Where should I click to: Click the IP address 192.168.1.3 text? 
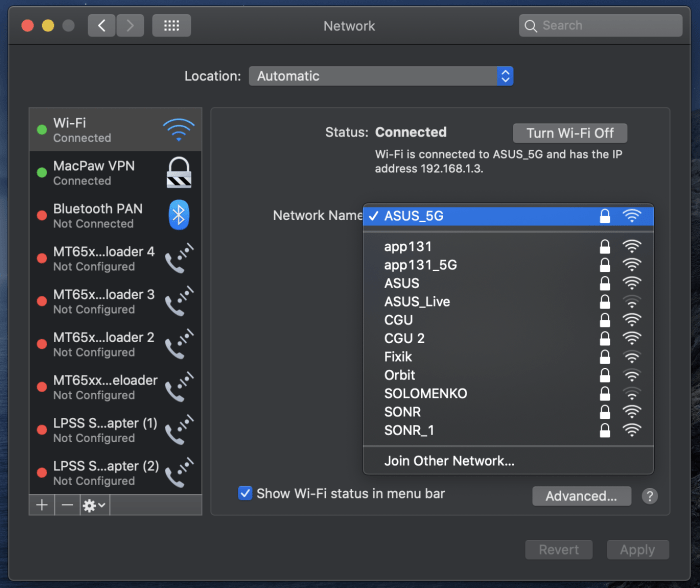click(450, 169)
